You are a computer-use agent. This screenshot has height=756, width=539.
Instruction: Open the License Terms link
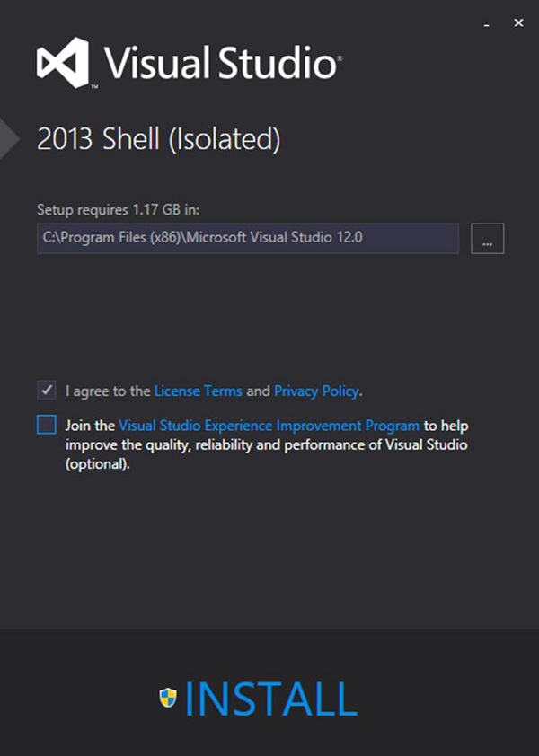tap(199, 391)
